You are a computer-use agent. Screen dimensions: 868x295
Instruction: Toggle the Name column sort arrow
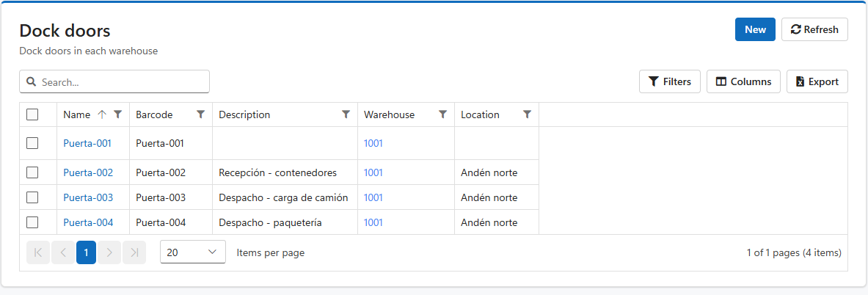101,114
